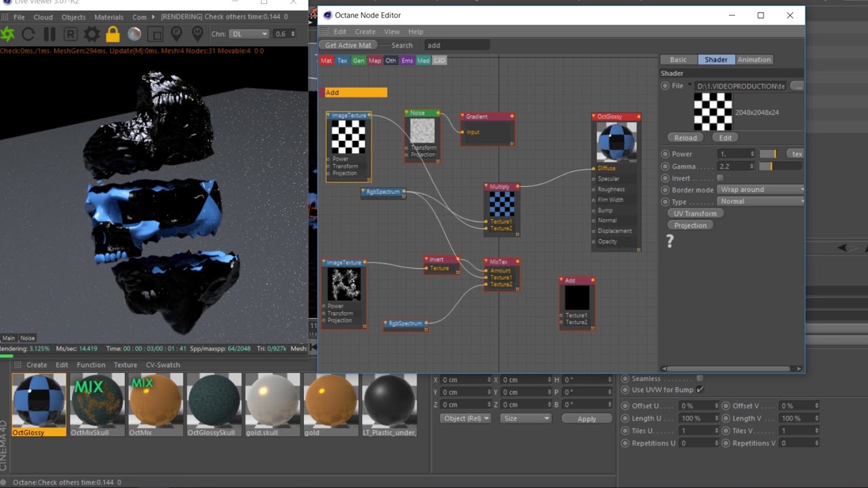Click the render region R icon

point(71,34)
